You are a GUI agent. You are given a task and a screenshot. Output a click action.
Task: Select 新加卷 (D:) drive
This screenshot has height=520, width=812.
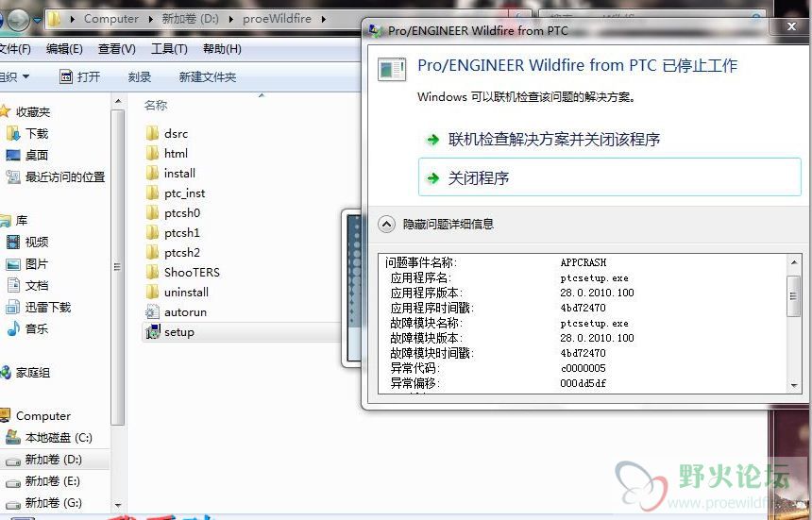pyautogui.click(x=53, y=460)
